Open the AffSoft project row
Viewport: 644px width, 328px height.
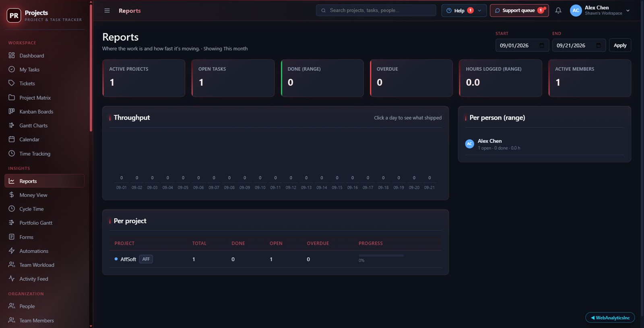[275, 259]
